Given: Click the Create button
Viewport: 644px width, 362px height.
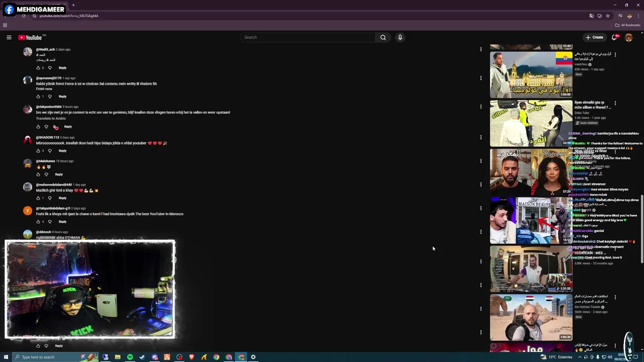Looking at the screenshot, I should 594,37.
